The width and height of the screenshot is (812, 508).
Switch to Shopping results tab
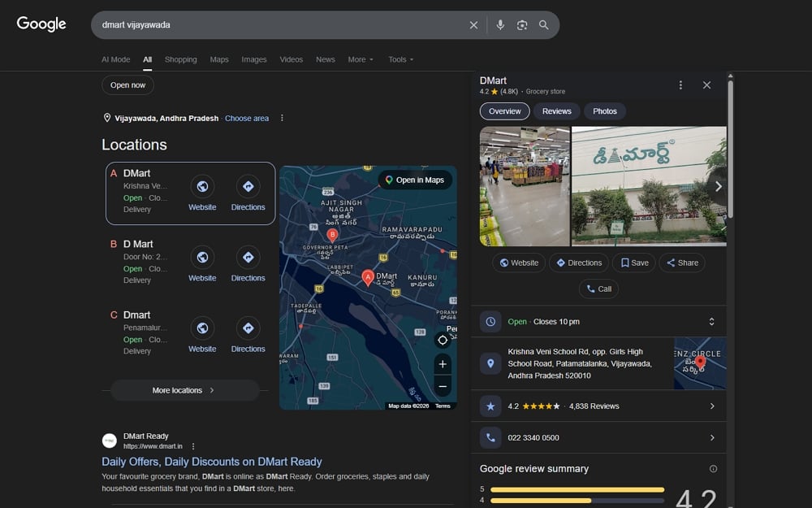[181, 59]
